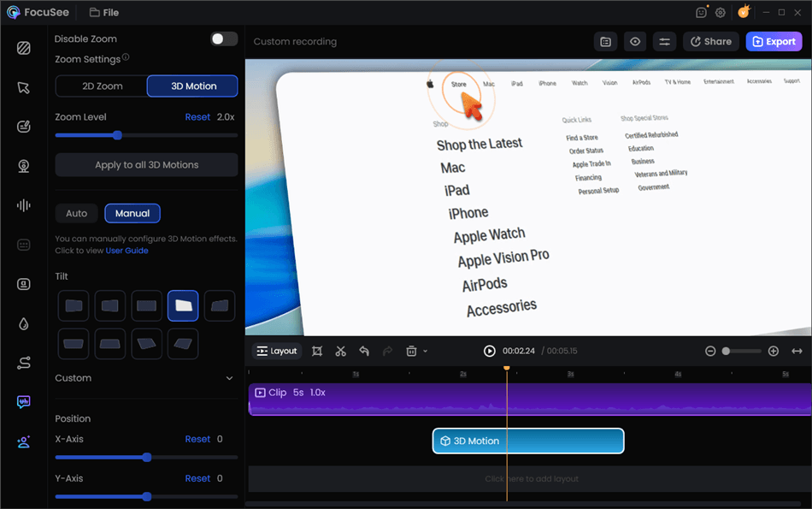Select the highlighted fourth tilt preset

pos(183,305)
